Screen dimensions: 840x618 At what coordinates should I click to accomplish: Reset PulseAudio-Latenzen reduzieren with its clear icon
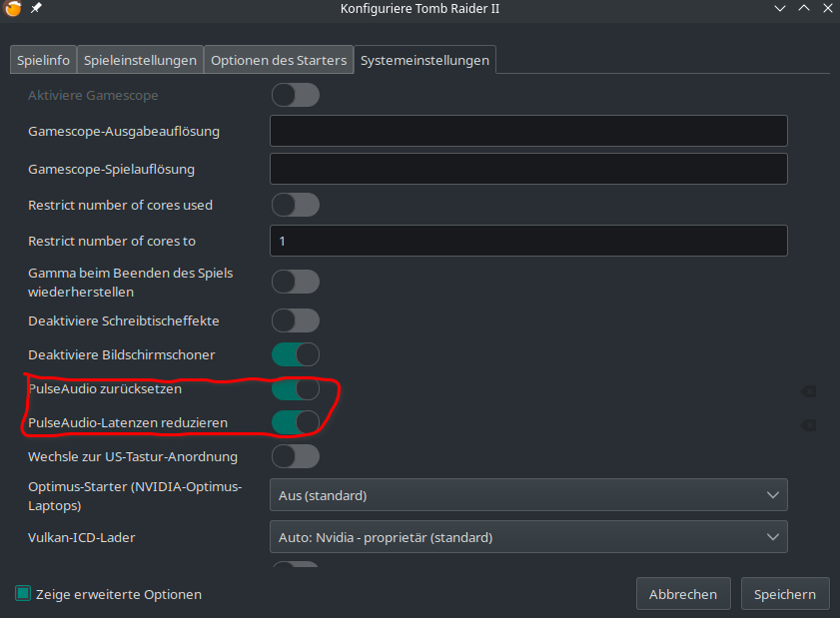pos(808,425)
